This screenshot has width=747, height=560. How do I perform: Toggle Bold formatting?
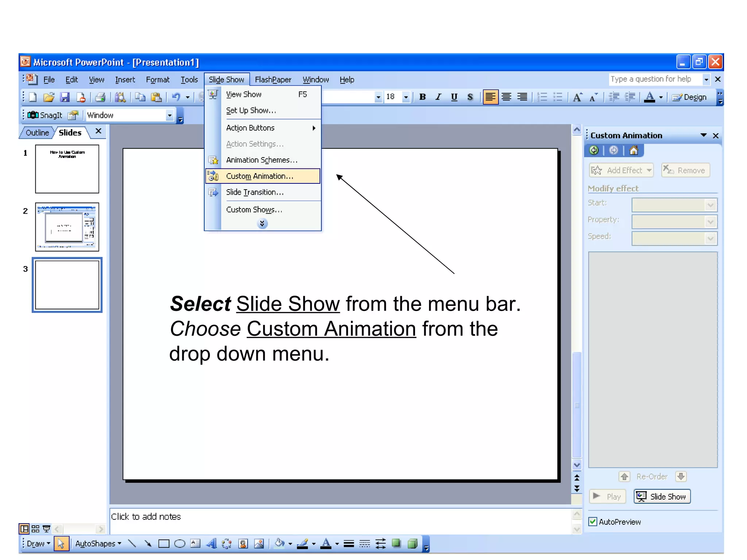pos(422,97)
